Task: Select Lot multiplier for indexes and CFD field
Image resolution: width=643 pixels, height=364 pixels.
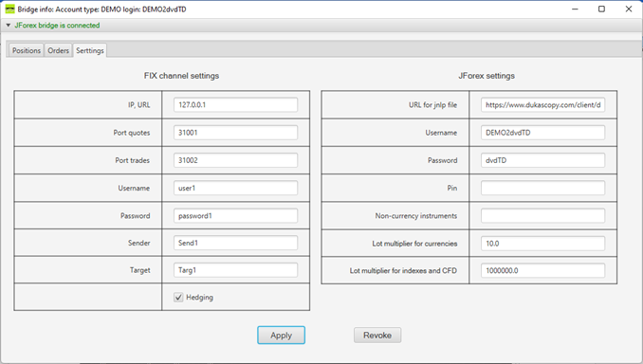Action: 542,270
